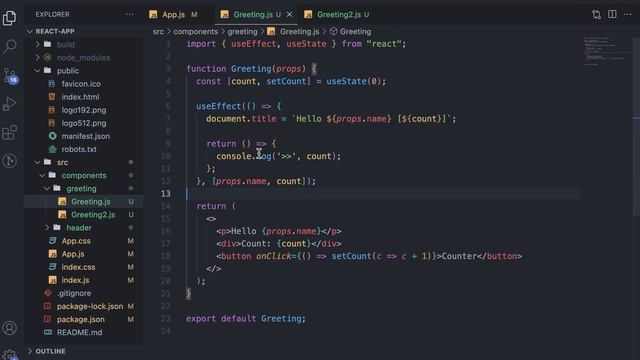Open the Search view in activity bar

9,46
